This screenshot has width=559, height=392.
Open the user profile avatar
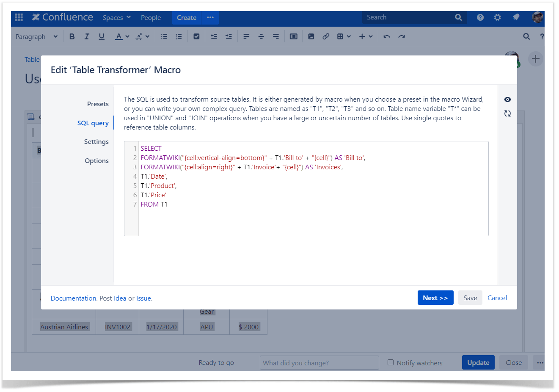(538, 17)
